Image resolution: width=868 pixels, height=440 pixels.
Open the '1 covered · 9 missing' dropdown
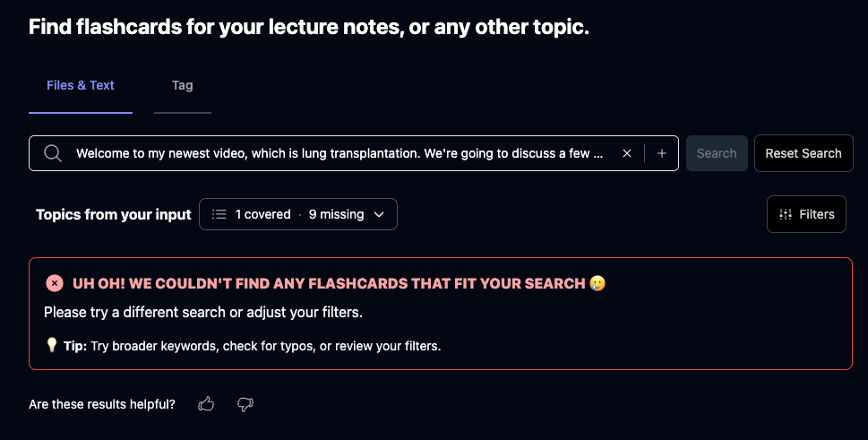point(297,214)
